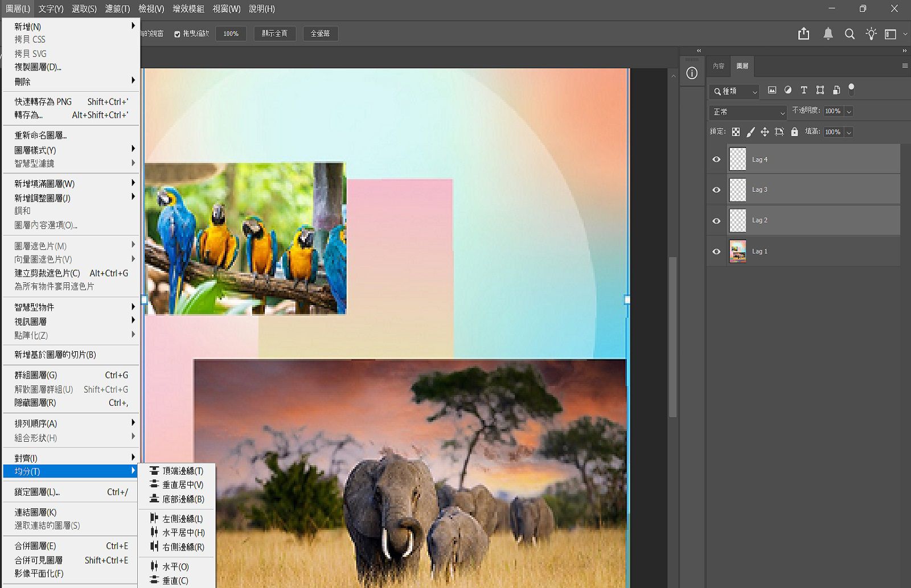Choose 垂直居中(V) from the distribute submenu

pyautogui.click(x=182, y=485)
